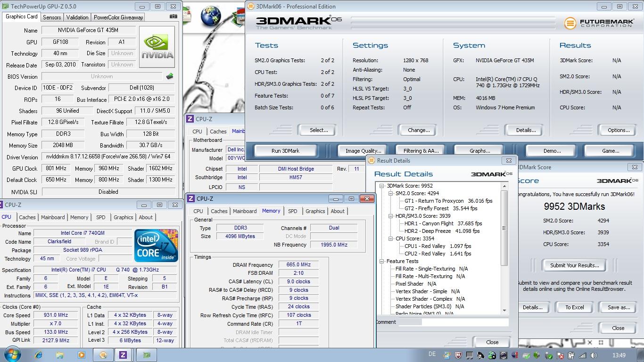Screen dimensions: 644x362
Task: Click Close at bottom of Result Details
Action: [x=492, y=342]
